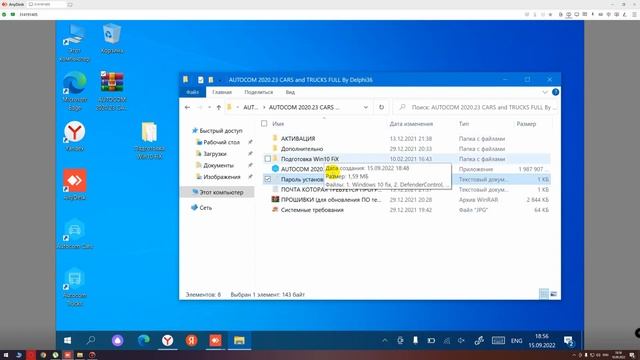Launch AnyDesk desktop shortcut
Image resolution: width=640 pixels, height=360 pixels.
coord(75,184)
